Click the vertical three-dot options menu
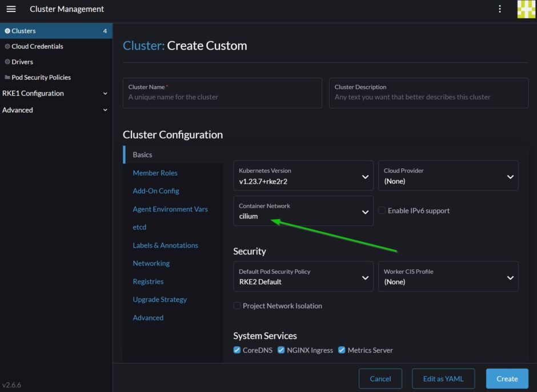Image resolution: width=537 pixels, height=392 pixels. point(500,9)
